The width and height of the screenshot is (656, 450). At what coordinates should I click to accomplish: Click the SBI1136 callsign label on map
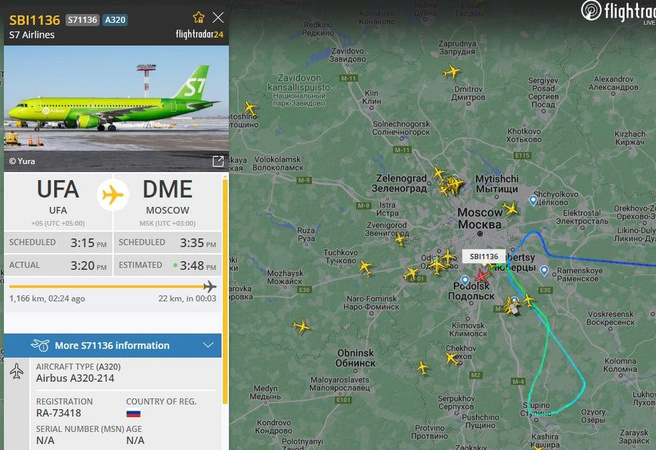coord(484,256)
